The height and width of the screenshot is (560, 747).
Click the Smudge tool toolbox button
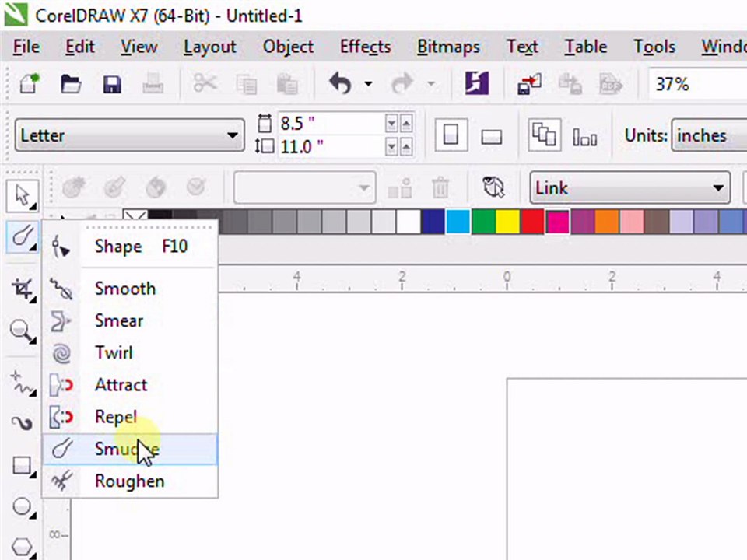[x=23, y=236]
